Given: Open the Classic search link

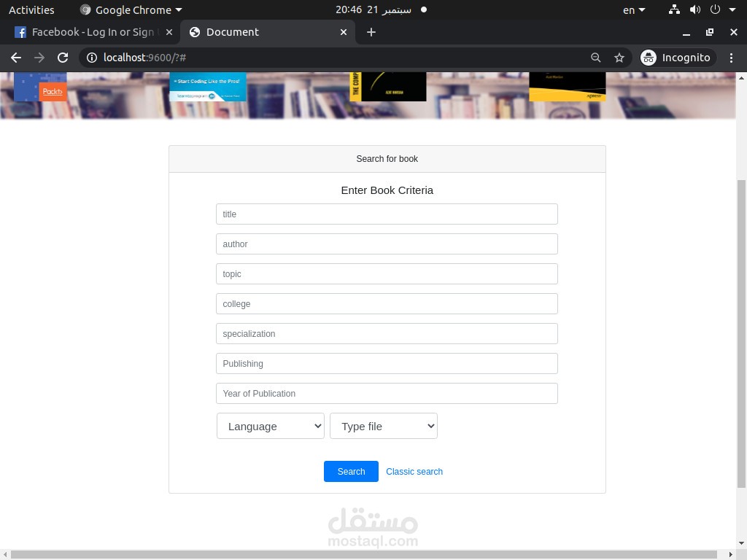Looking at the screenshot, I should tap(414, 472).
